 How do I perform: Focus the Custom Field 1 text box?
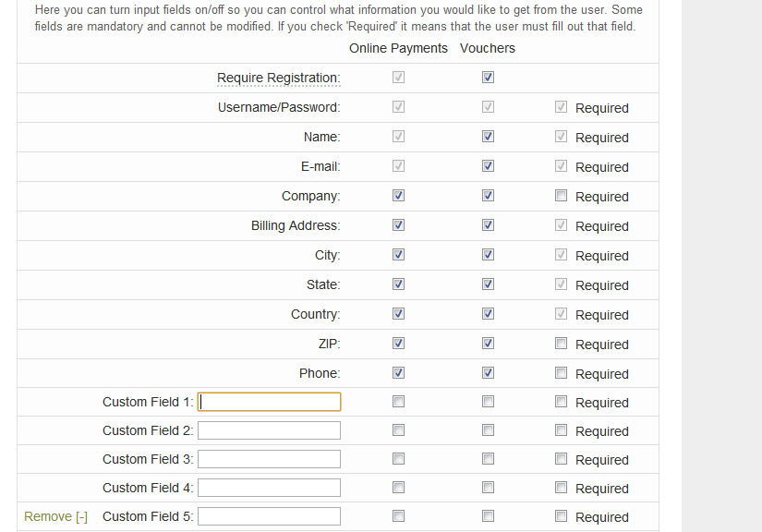pos(270,402)
